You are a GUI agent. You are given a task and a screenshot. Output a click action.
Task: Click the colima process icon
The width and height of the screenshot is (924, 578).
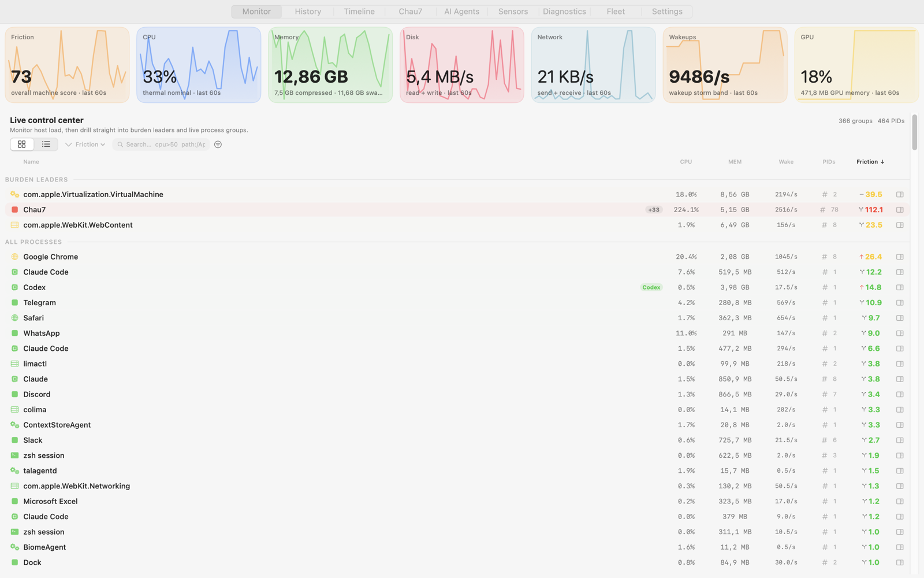click(15, 410)
